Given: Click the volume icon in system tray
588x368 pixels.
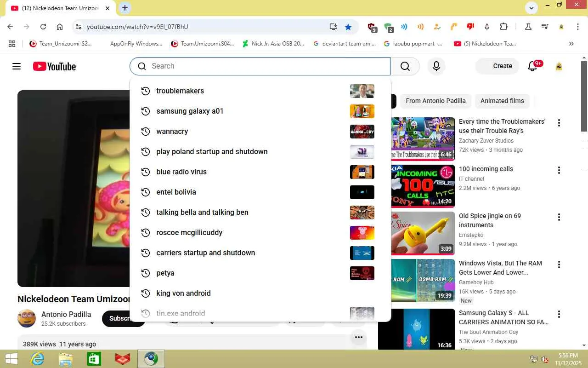Looking at the screenshot, I should coord(545,359).
